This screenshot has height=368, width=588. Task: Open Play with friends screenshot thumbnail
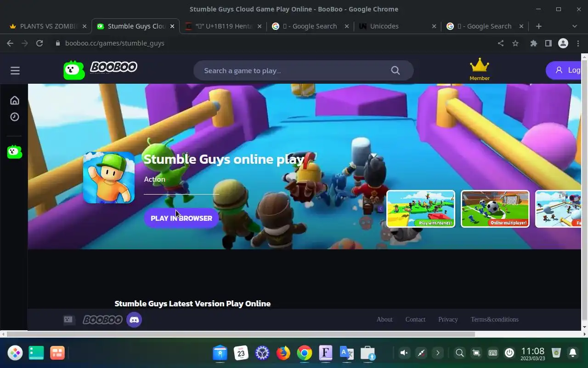(421, 209)
